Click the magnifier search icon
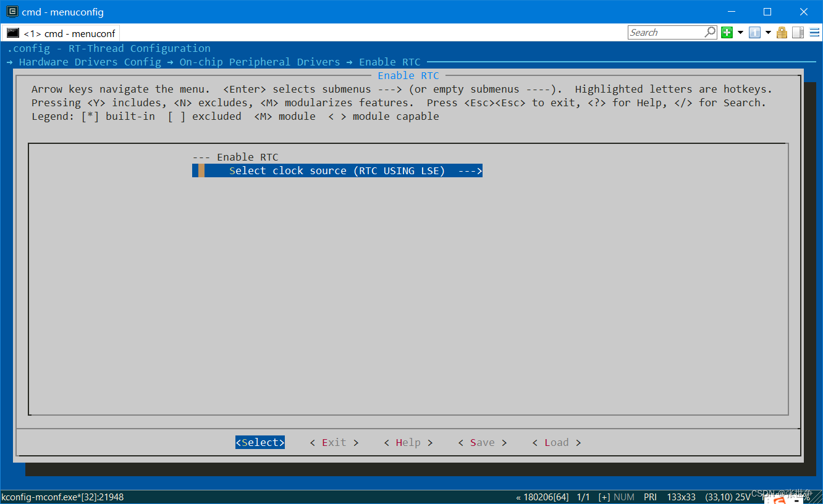 coord(711,31)
